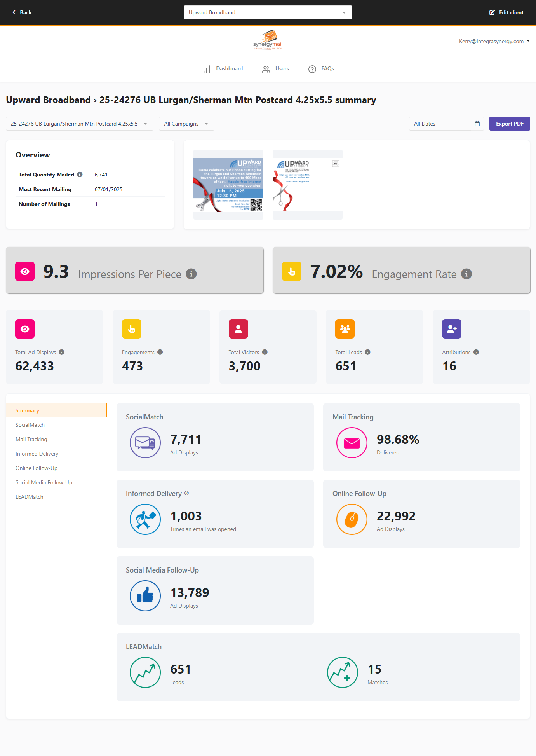Open the postcard front thumbnail
536x756 pixels.
(x=228, y=185)
